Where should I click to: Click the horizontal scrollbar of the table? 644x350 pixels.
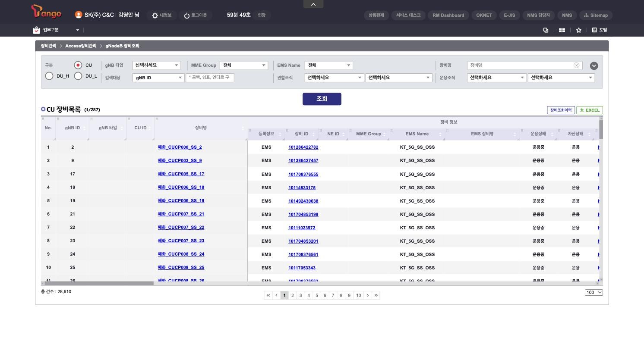tap(99, 283)
